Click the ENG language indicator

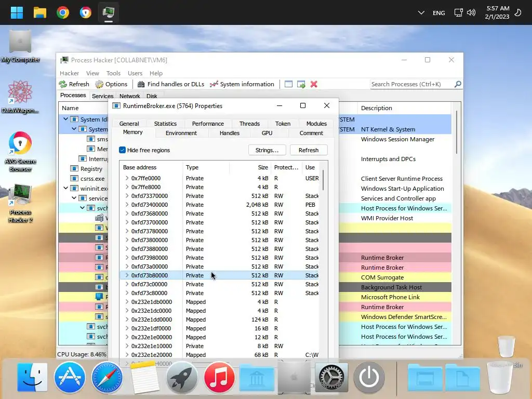pyautogui.click(x=438, y=13)
